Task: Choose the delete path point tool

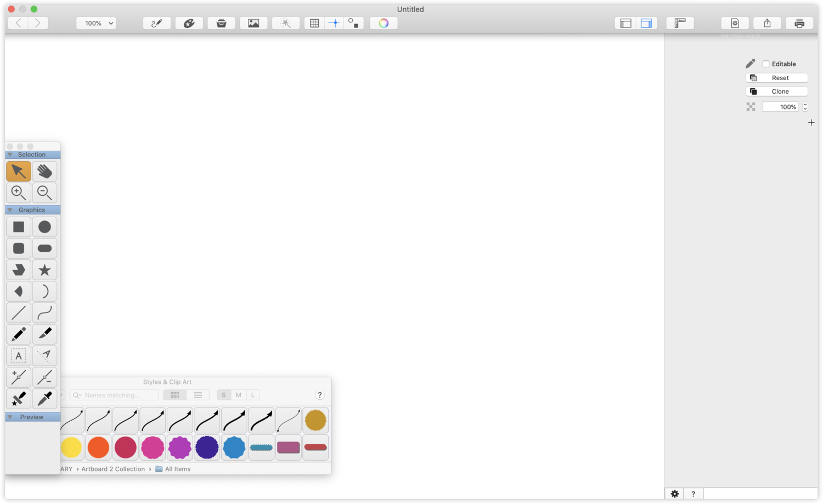Action: point(44,377)
